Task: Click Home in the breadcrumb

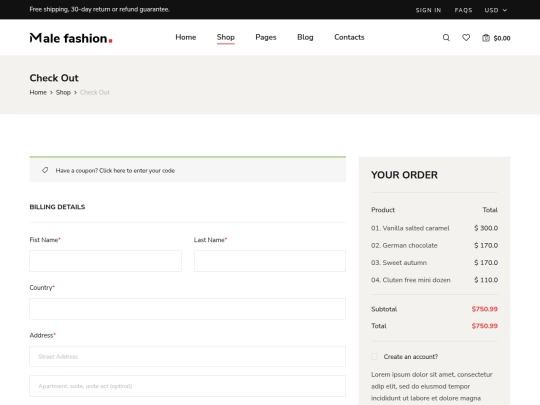Action: [x=38, y=92]
